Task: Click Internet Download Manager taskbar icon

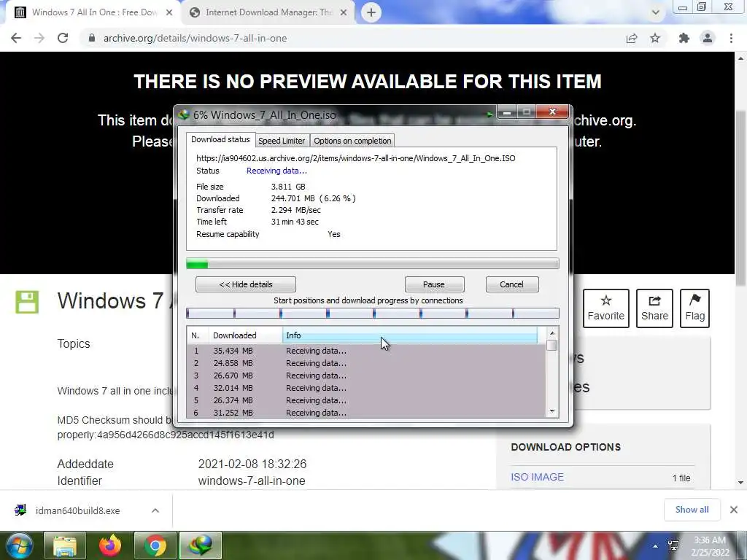Action: (x=201, y=545)
